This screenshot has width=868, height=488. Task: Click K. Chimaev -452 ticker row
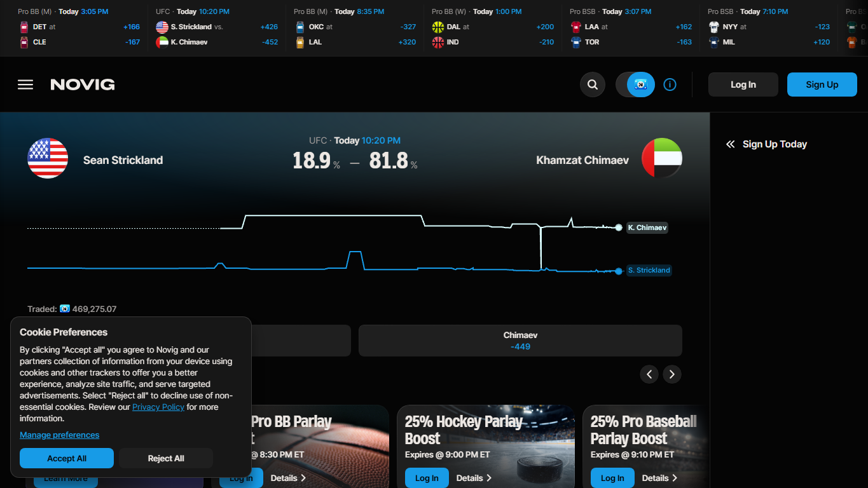[217, 42]
